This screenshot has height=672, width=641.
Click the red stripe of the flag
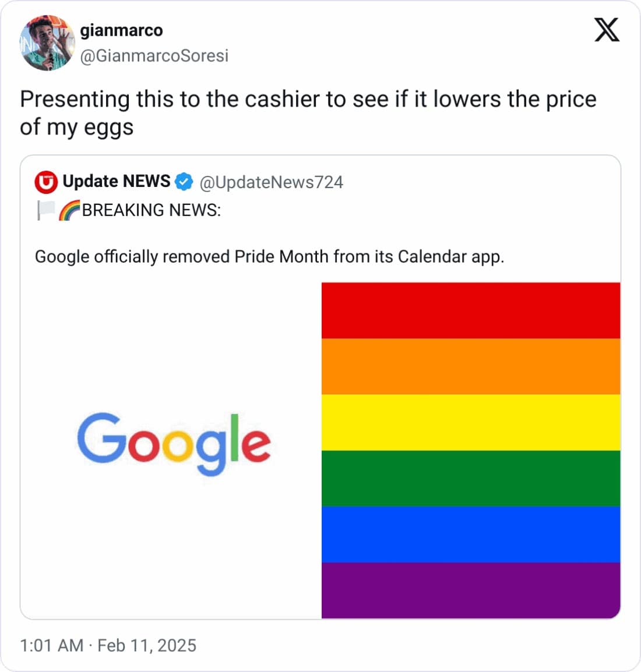[470, 310]
